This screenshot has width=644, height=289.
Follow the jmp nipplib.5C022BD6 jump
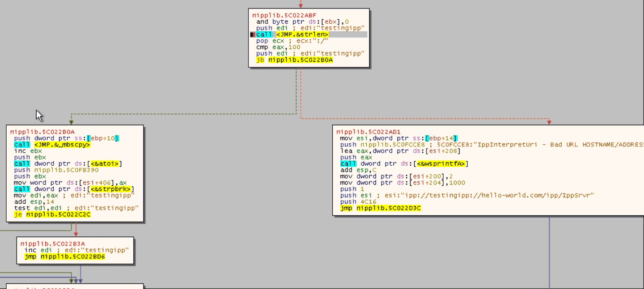[x=65, y=256]
